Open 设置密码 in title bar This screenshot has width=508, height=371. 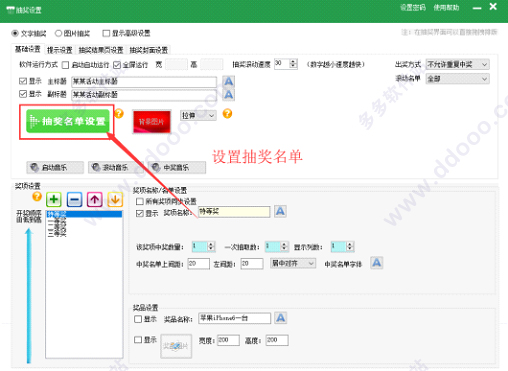(x=413, y=8)
